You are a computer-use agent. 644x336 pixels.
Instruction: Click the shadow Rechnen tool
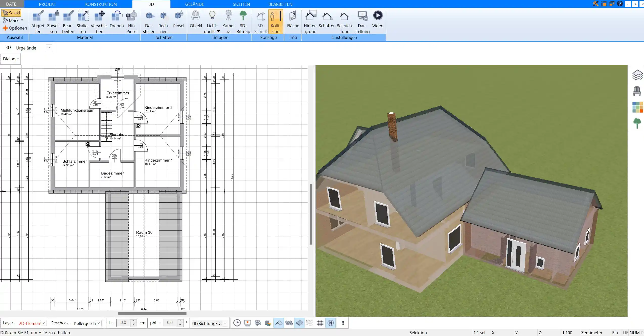(164, 22)
